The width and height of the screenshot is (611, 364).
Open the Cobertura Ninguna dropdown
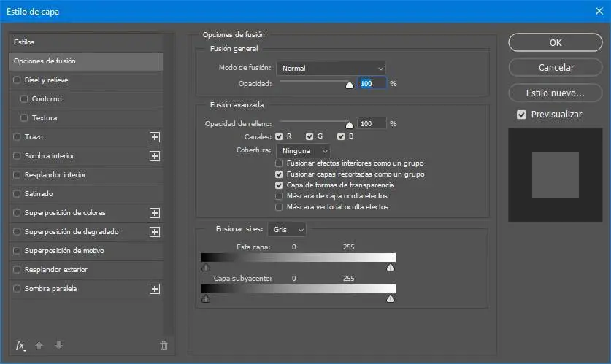tap(303, 151)
